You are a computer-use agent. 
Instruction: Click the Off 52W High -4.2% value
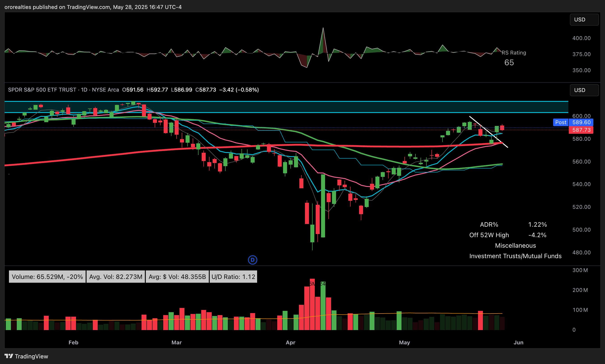click(537, 235)
